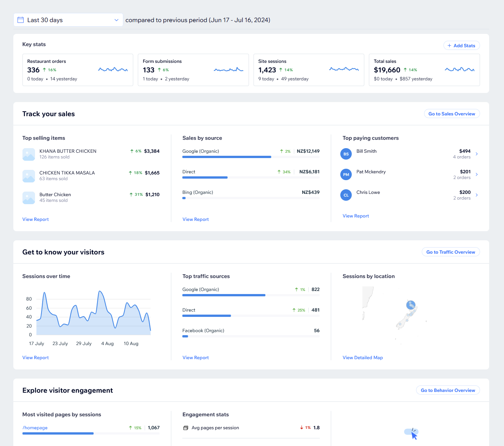Click the KHANA BUTTER CHICKEN item name
The image size is (504, 446).
click(x=68, y=151)
